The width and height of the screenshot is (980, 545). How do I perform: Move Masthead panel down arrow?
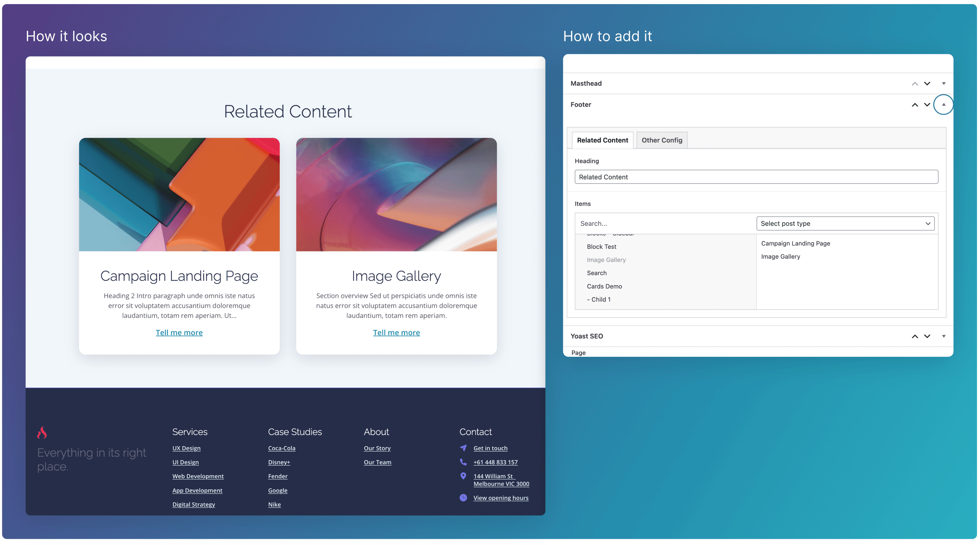click(x=927, y=84)
